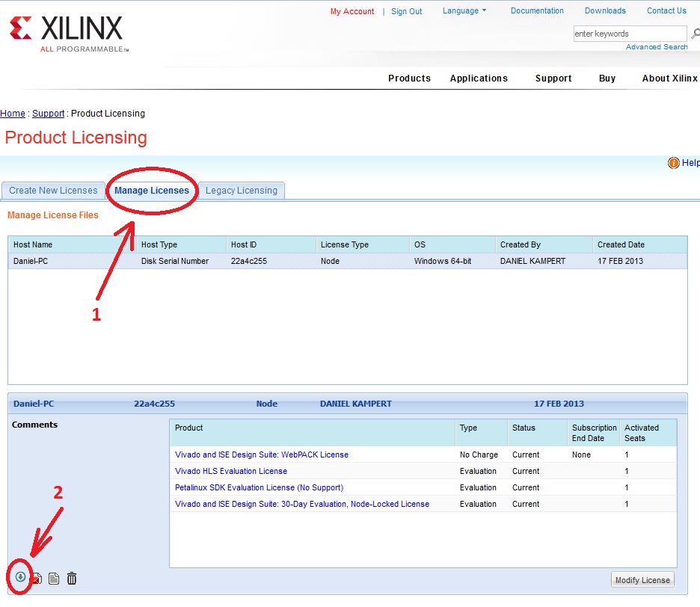Click the download license icon
Image resolution: width=700 pixels, height=607 pixels.
(20, 576)
